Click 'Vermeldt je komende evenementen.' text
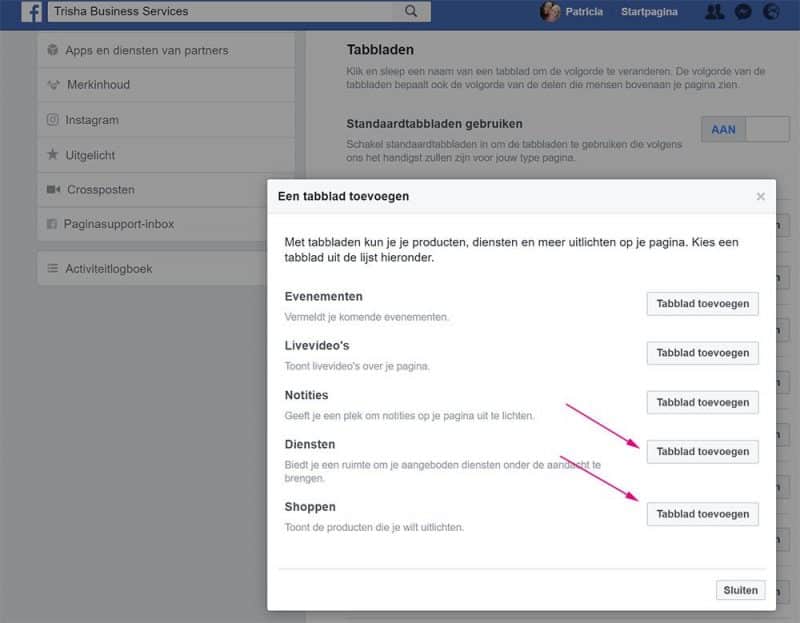This screenshot has height=623, width=800. pyautogui.click(x=367, y=317)
